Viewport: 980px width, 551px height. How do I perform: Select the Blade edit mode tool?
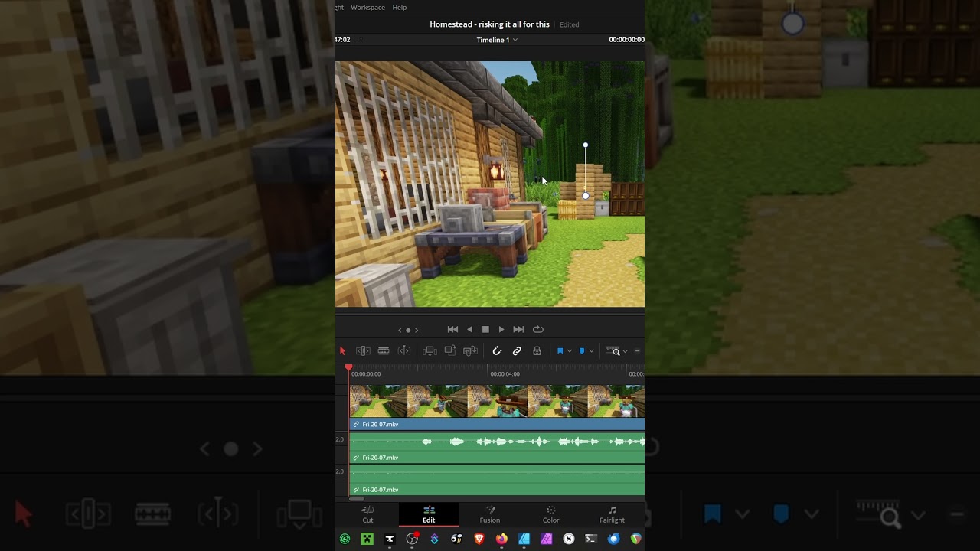point(404,351)
